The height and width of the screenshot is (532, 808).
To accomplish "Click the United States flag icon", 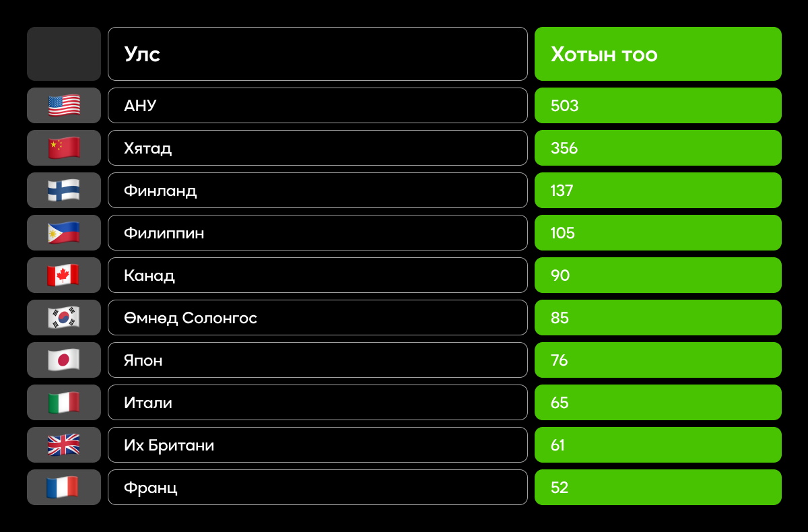I will [64, 105].
